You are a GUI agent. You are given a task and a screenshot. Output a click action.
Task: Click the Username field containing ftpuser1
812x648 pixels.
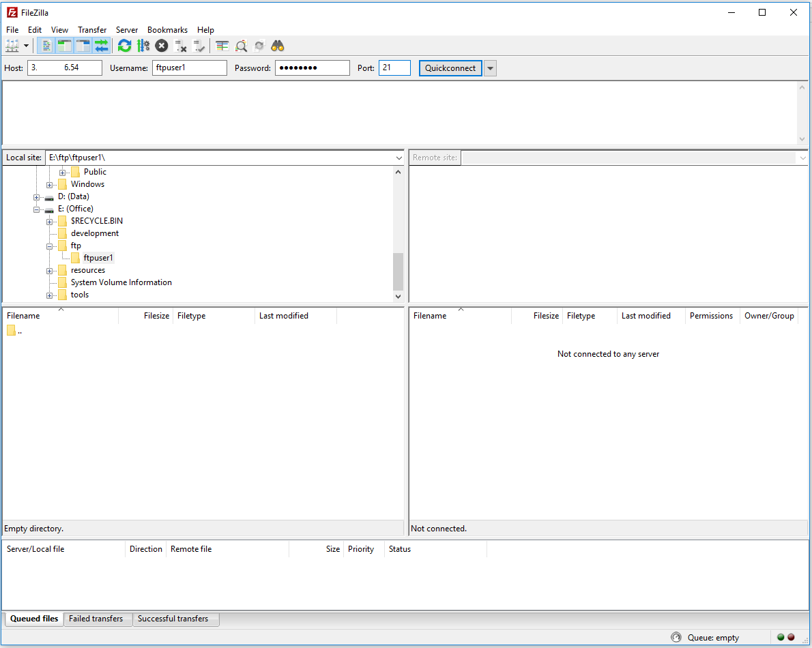tap(190, 68)
